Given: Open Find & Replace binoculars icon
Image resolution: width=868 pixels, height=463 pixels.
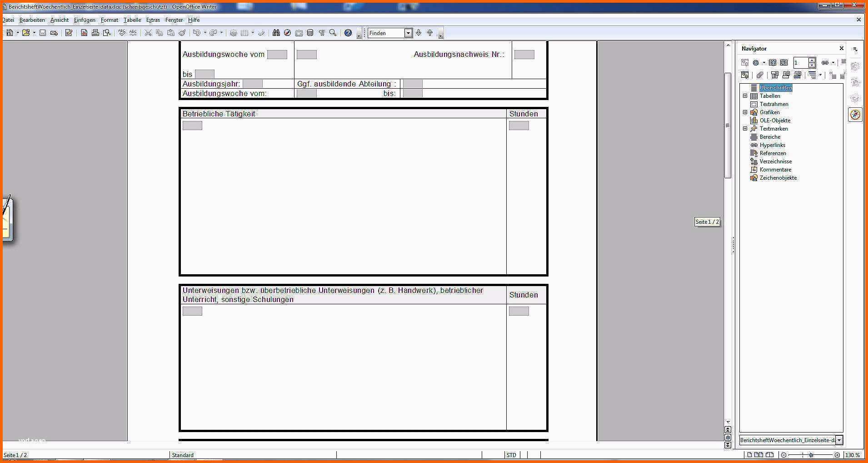Looking at the screenshot, I should point(276,33).
